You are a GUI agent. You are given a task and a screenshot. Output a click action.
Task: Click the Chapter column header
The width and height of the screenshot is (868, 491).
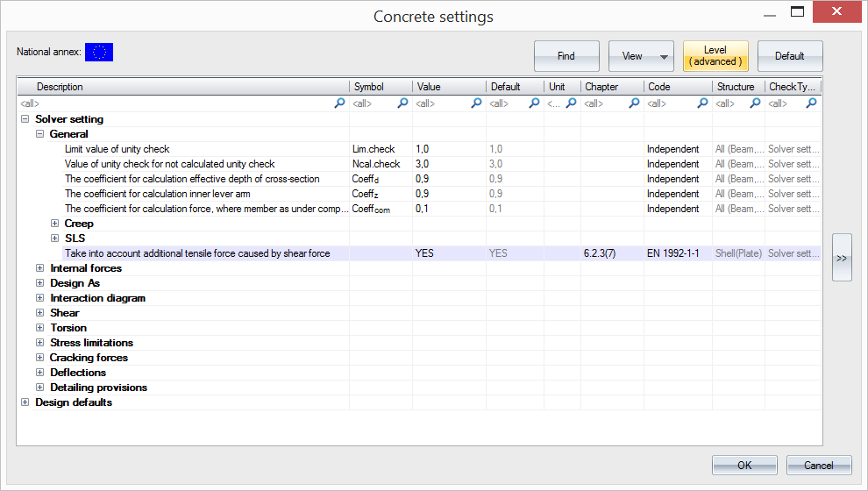[611, 87]
